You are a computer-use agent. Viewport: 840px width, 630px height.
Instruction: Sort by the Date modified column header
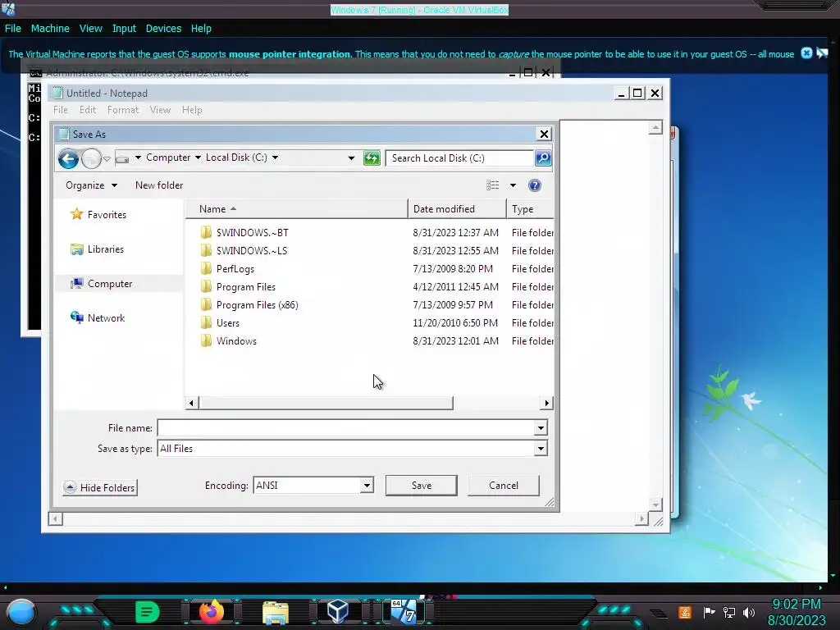456,209
